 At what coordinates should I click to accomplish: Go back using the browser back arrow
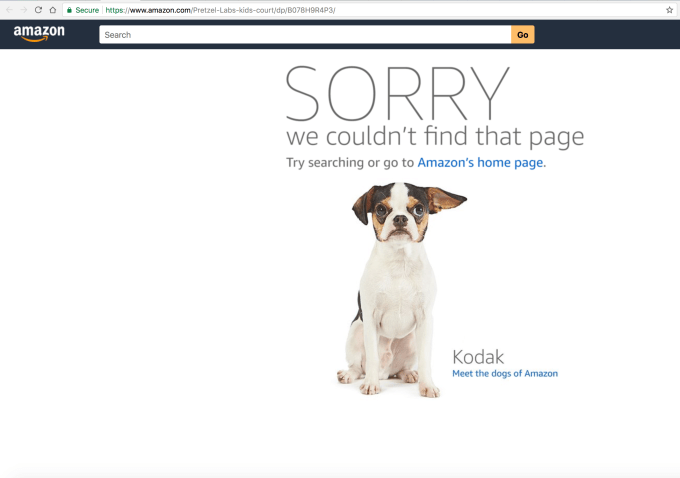pos(9,10)
